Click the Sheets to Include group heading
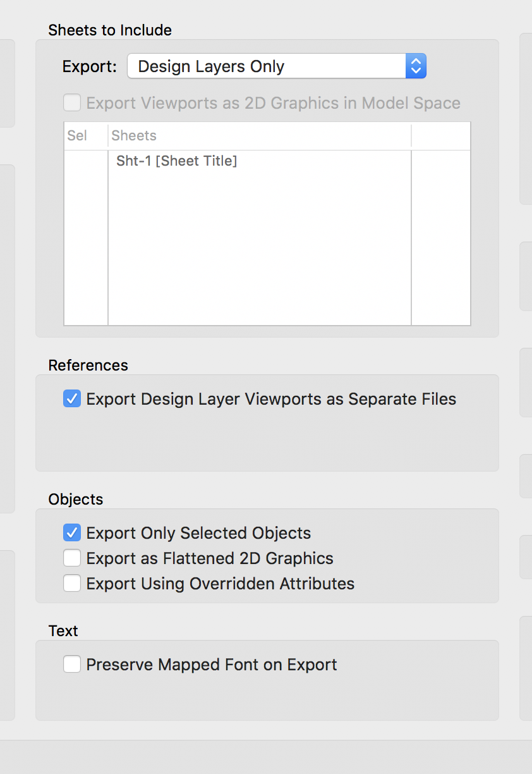 tap(110, 30)
